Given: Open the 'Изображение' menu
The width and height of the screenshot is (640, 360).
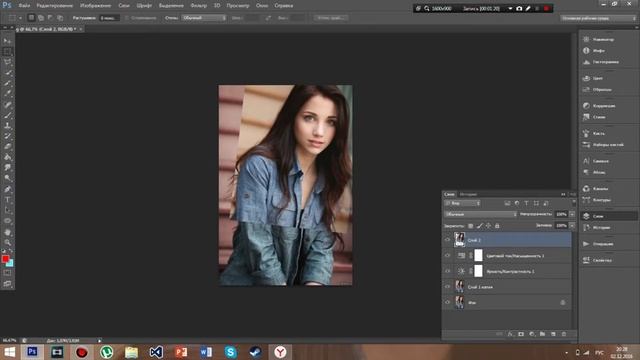Looking at the screenshot, I should tap(96, 6).
